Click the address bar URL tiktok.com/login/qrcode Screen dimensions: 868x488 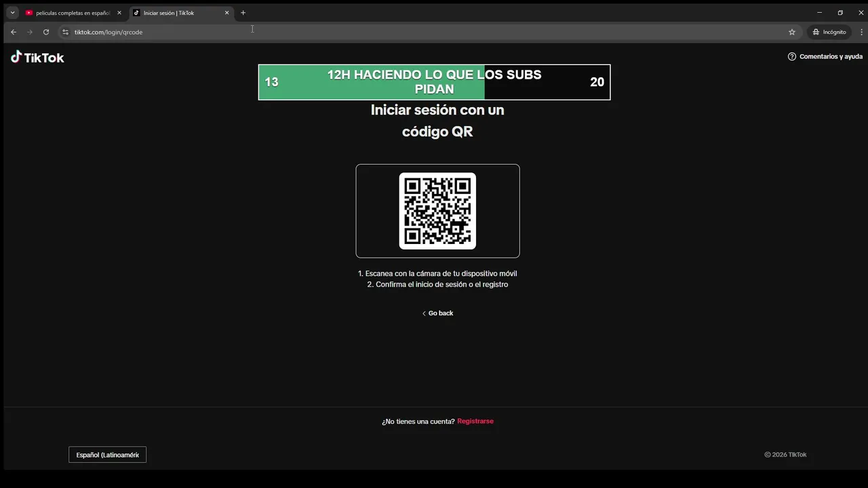[x=108, y=32]
